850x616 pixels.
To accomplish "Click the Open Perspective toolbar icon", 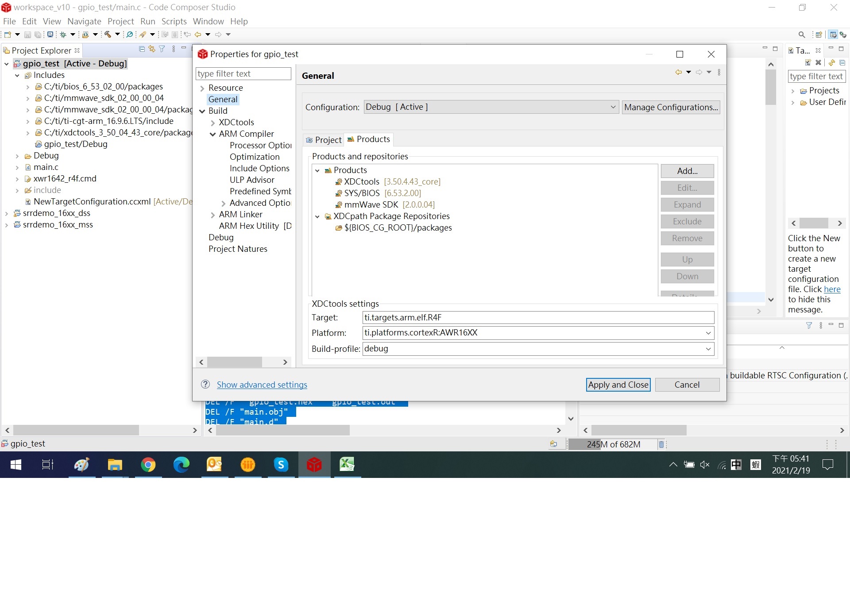I will (819, 35).
